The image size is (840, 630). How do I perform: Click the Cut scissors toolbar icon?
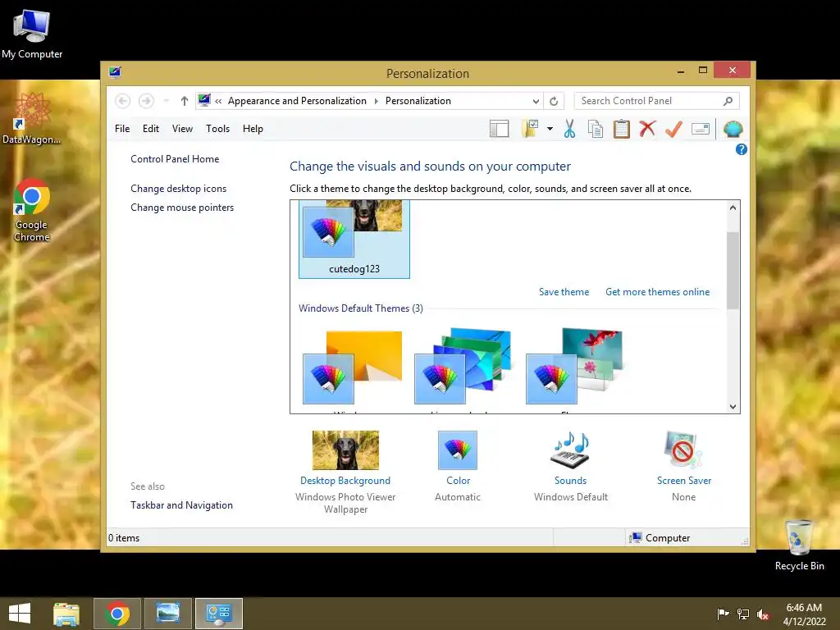pos(569,129)
